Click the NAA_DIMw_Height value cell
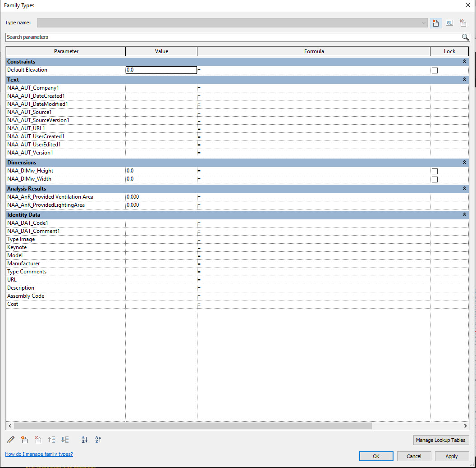The height and width of the screenshot is (468, 476). click(x=161, y=171)
